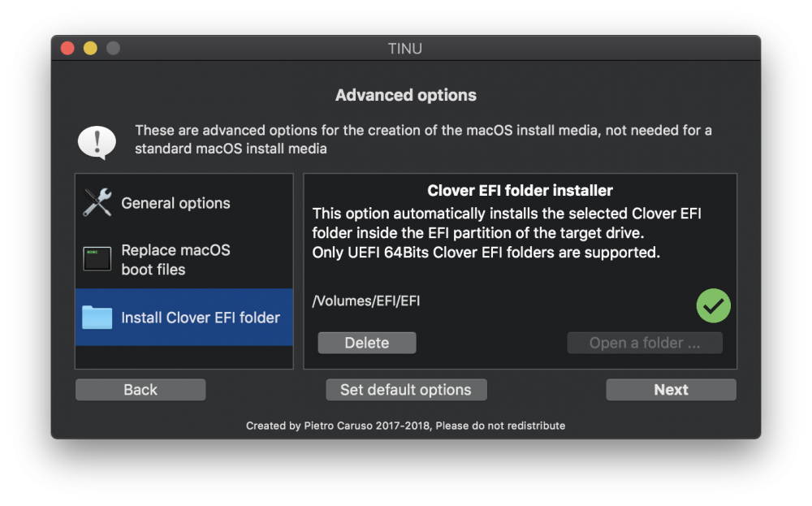Close the TINU window with red button
The image size is (812, 506).
coord(67,48)
